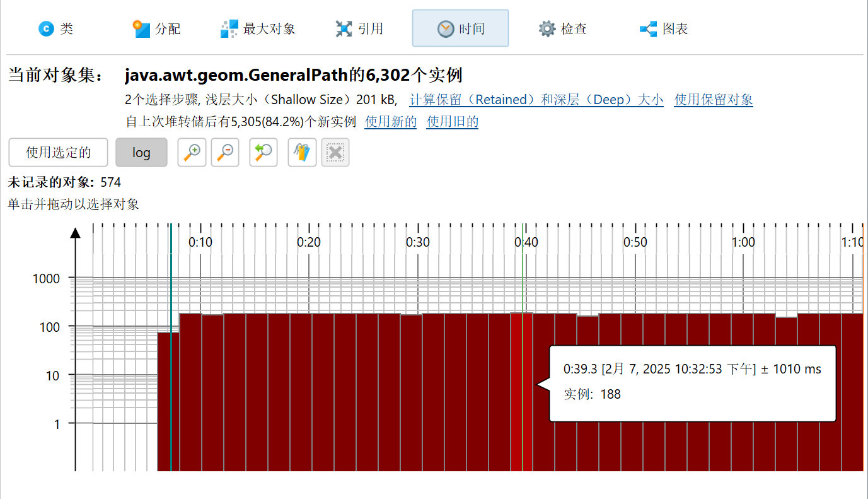868x499 pixels.
Task: Click the grayed-out clear selection X icon
Action: (x=335, y=153)
